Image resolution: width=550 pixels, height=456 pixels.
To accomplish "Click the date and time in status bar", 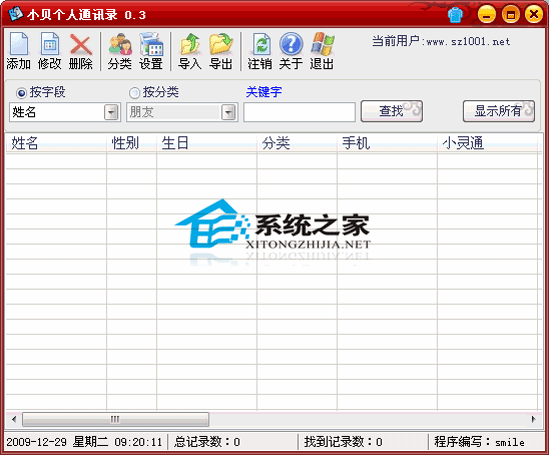I will click(x=84, y=442).
